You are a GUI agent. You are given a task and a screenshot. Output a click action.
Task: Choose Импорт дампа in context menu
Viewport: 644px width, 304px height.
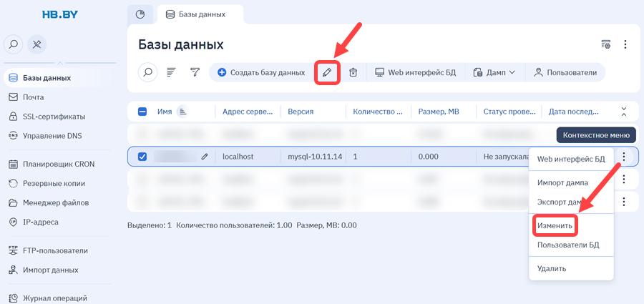[571, 183]
